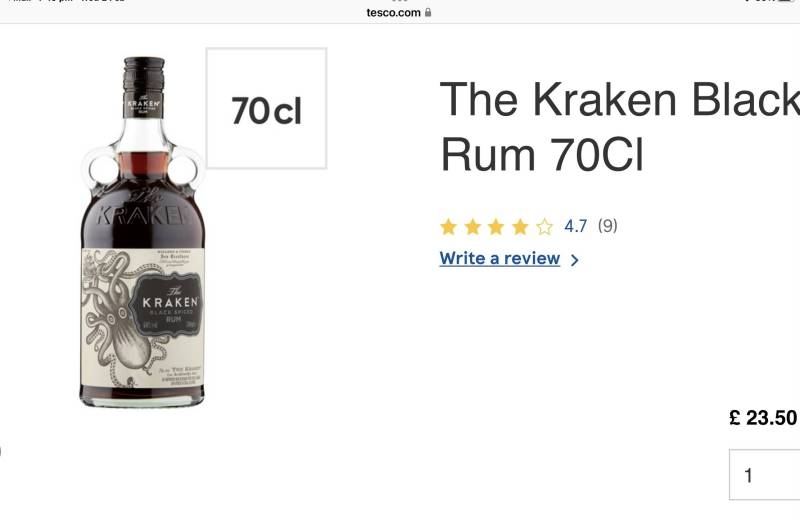This screenshot has width=800, height=521.
Task: Click the 4.7 rating score
Action: (x=576, y=226)
